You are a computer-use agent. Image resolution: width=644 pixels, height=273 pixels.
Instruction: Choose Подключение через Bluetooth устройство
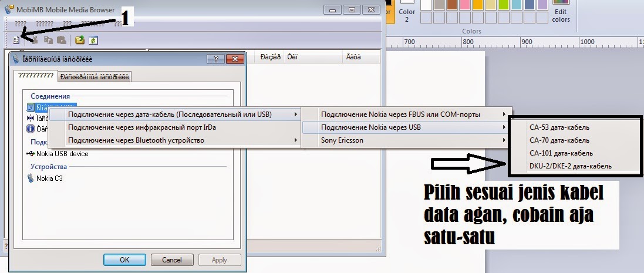tap(174, 140)
